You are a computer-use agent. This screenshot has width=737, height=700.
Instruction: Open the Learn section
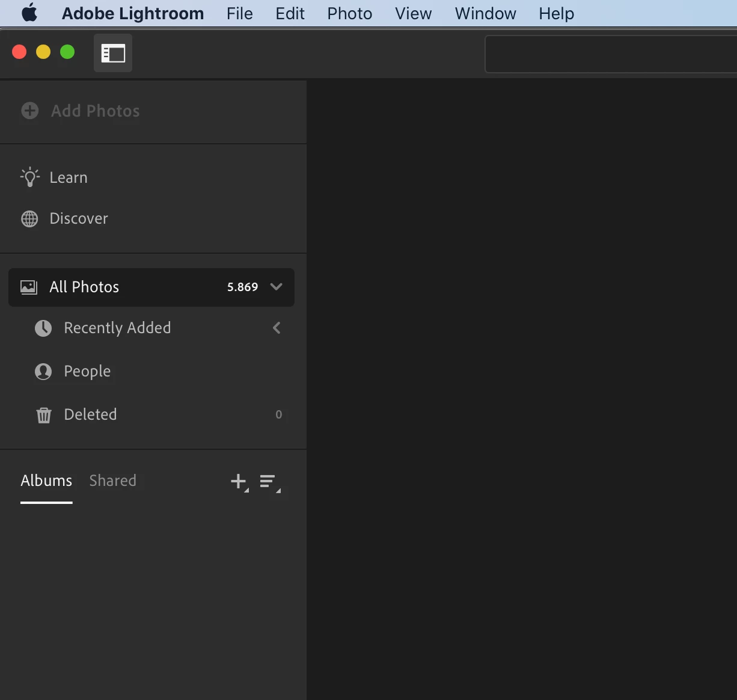(69, 177)
